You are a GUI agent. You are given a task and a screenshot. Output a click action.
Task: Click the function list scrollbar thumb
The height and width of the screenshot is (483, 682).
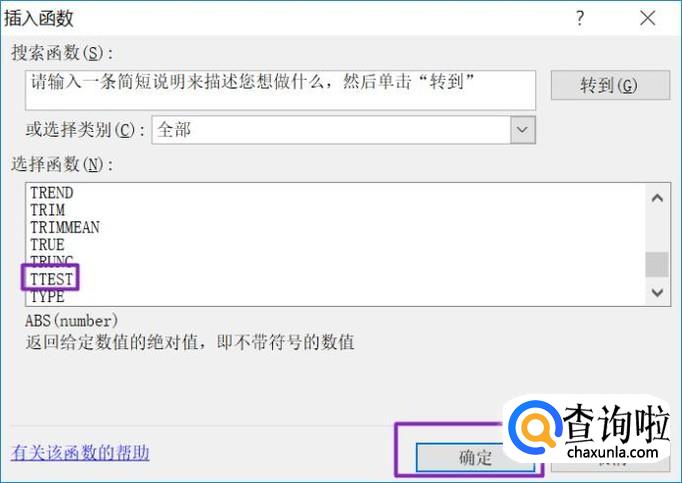tap(657, 265)
